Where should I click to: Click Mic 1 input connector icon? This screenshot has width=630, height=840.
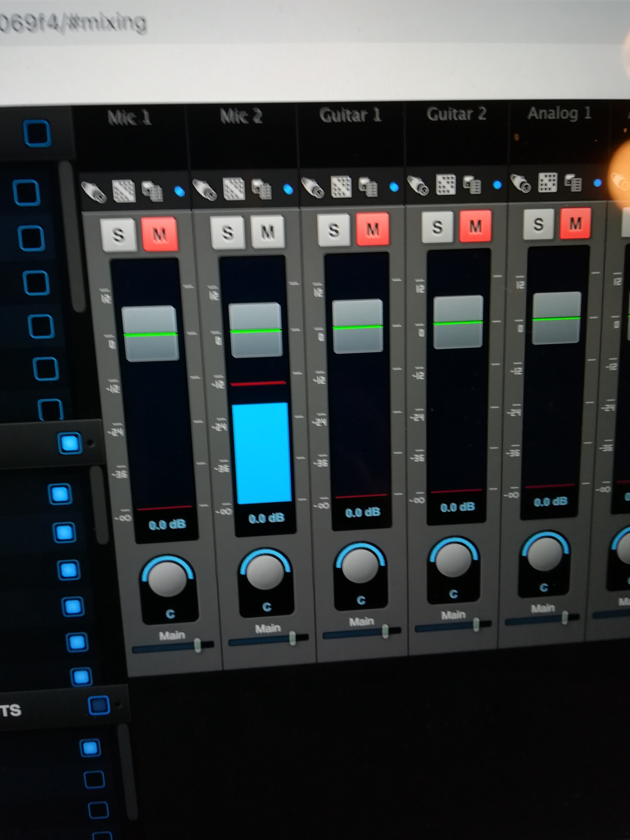[x=94, y=192]
